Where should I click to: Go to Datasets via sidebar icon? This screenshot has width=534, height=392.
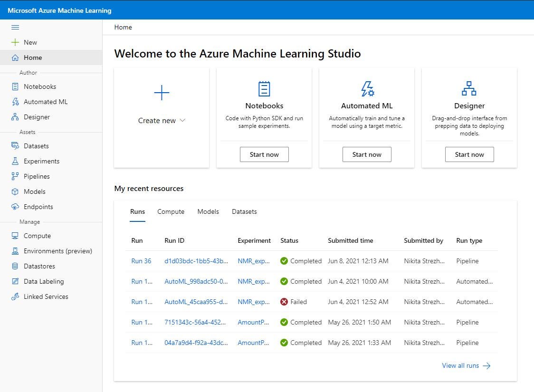point(15,146)
